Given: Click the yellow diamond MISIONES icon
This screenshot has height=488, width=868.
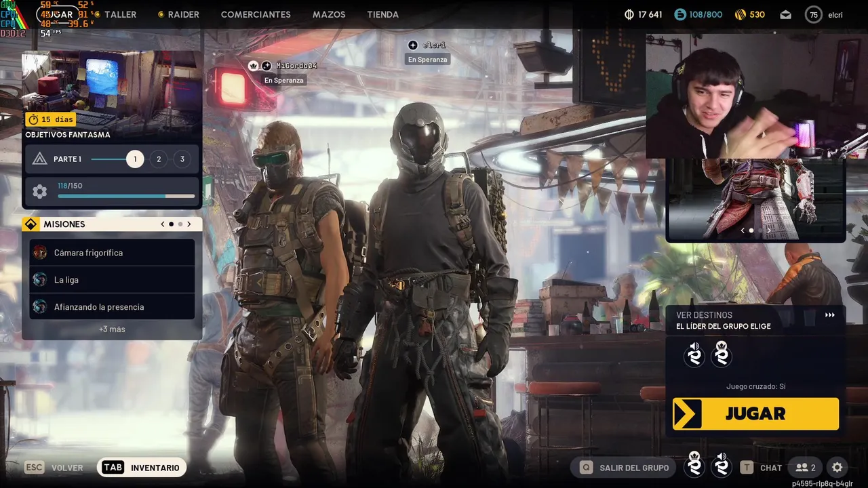Looking at the screenshot, I should 31,224.
